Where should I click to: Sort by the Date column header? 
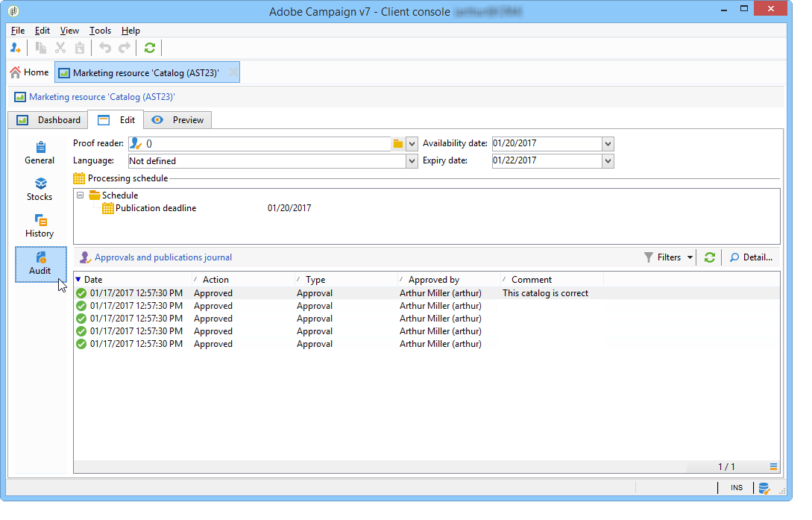click(x=133, y=280)
